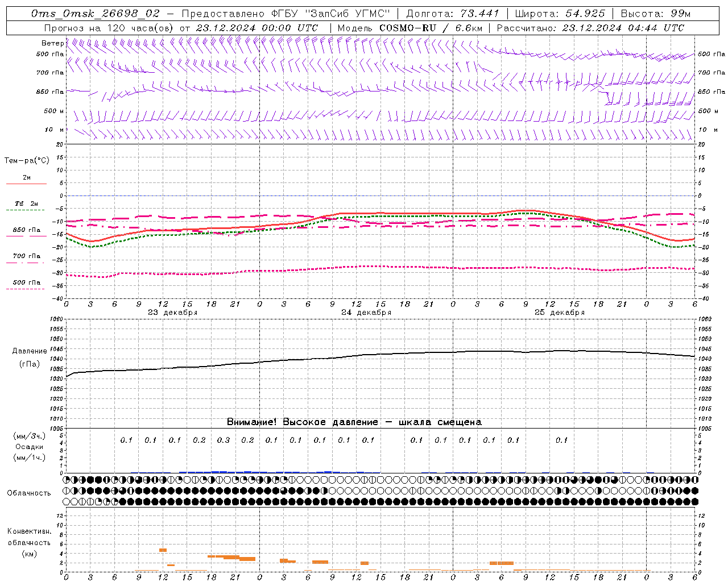Click the Конвективн. panel label

[x=29, y=531]
